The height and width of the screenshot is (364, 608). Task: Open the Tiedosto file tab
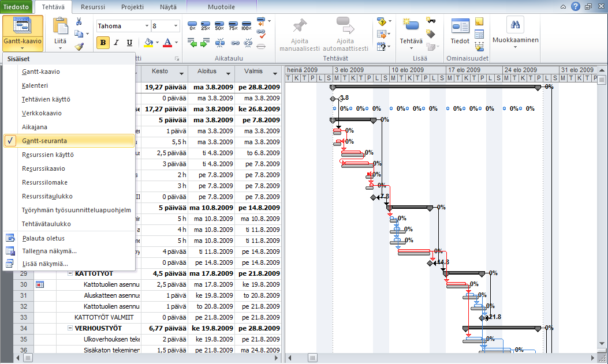[x=16, y=7]
